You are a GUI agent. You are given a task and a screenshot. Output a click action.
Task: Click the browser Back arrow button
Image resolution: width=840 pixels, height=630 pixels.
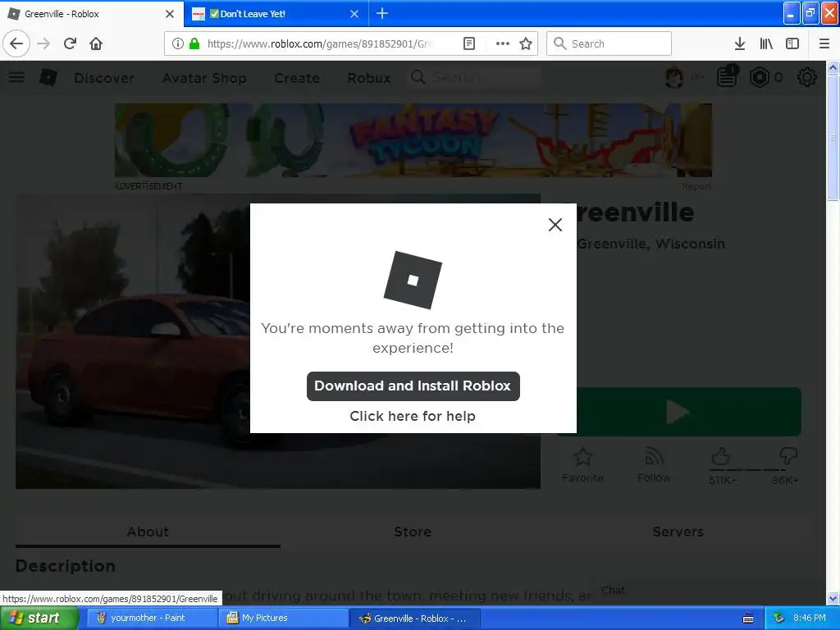[x=16, y=43]
